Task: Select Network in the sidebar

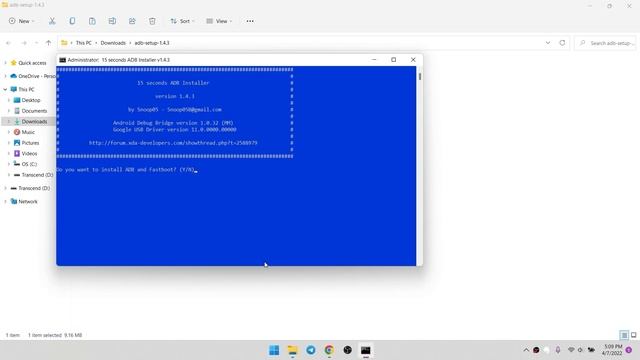Action: pyautogui.click(x=24, y=202)
